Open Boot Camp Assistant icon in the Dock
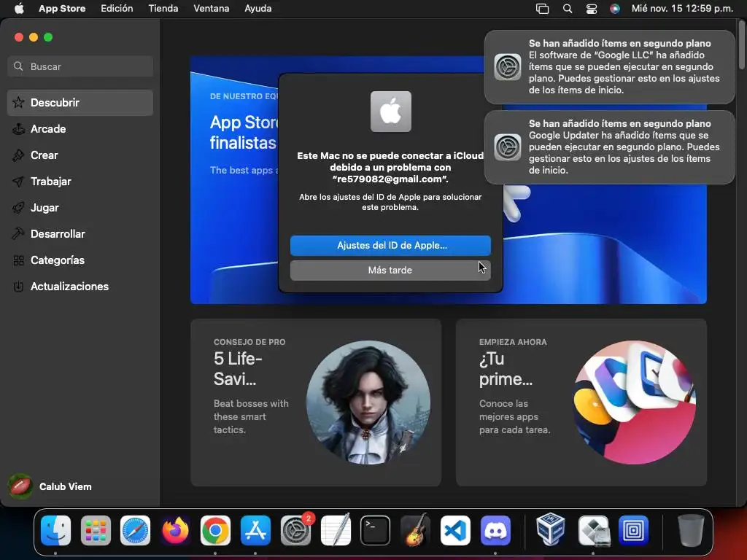The width and height of the screenshot is (747, 560). click(594, 530)
